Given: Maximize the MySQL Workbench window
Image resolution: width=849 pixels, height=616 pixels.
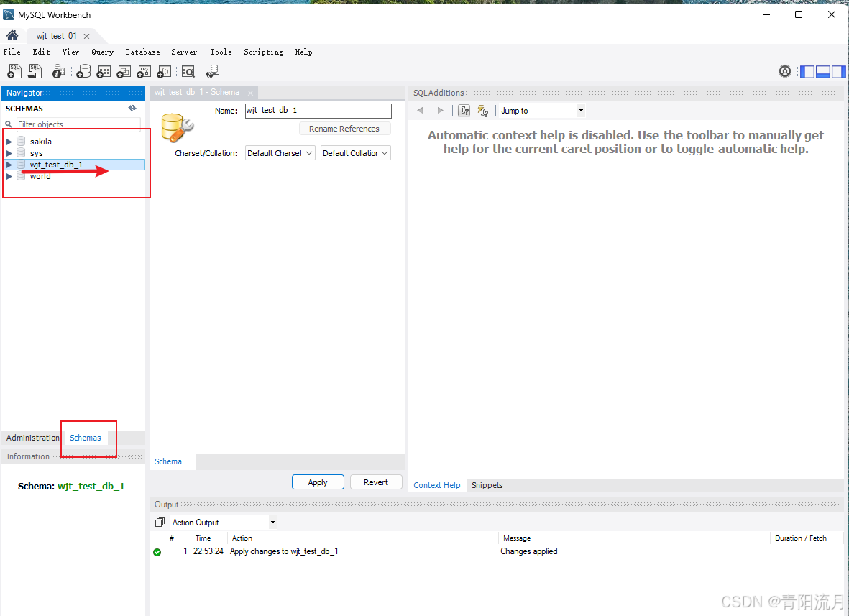Looking at the screenshot, I should click(798, 14).
